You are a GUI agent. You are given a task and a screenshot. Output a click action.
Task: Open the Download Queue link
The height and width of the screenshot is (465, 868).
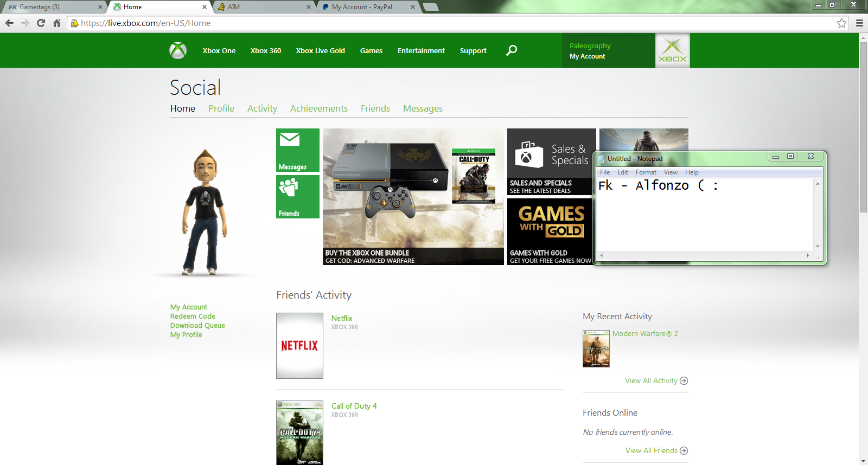[197, 326]
